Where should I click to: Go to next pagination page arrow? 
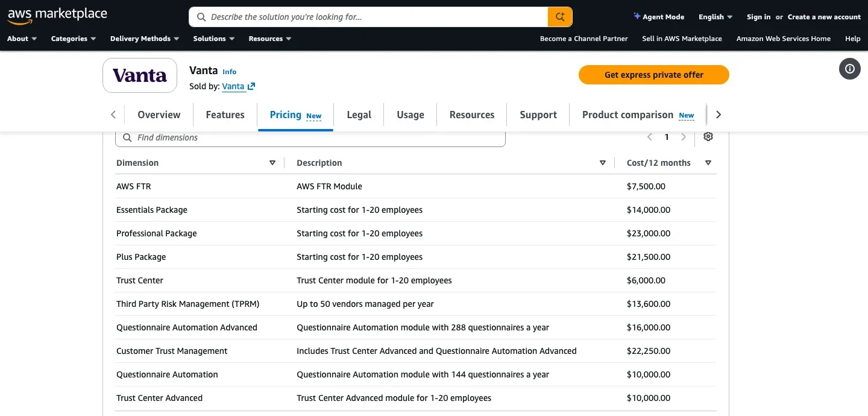pos(684,137)
